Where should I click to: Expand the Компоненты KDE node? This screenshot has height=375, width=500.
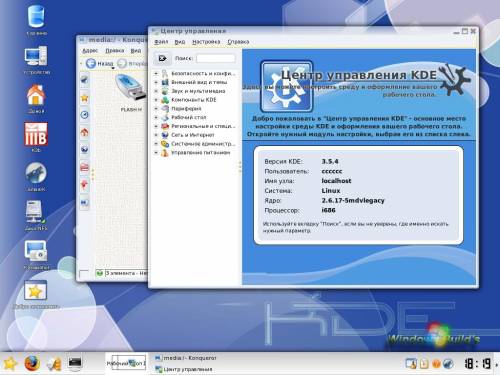(x=156, y=100)
